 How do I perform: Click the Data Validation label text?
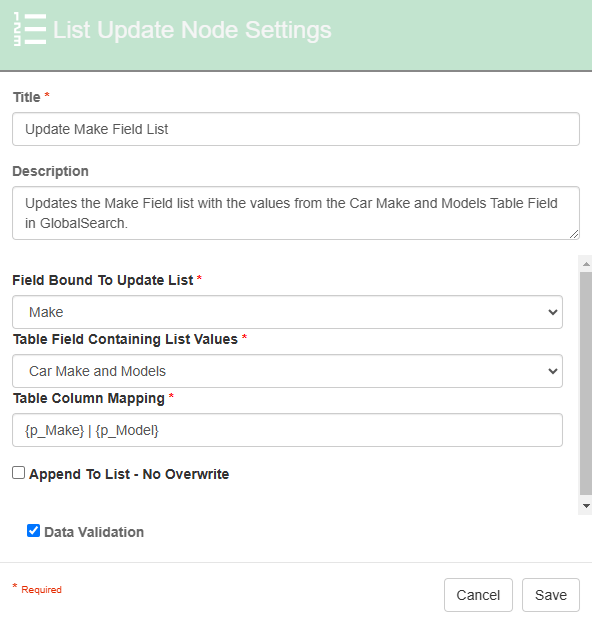click(x=94, y=532)
